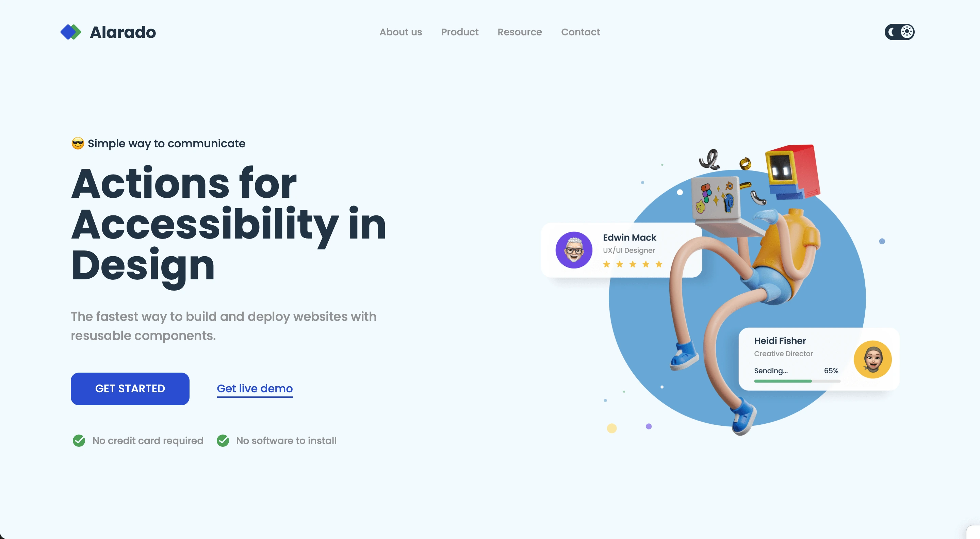980x539 pixels.
Task: Click GET STARTED button
Action: click(x=130, y=388)
